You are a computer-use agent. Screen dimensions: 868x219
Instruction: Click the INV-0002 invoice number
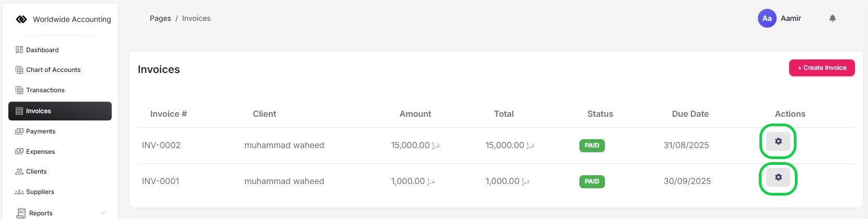click(x=161, y=145)
